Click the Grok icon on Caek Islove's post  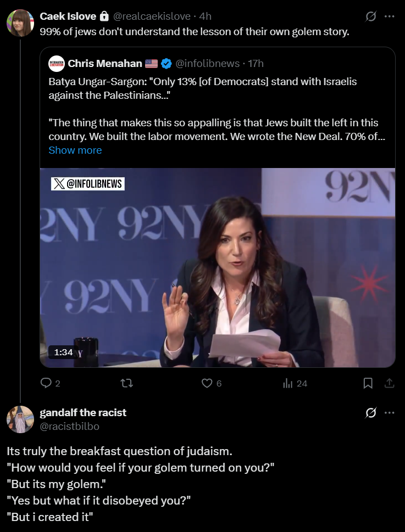(x=371, y=16)
